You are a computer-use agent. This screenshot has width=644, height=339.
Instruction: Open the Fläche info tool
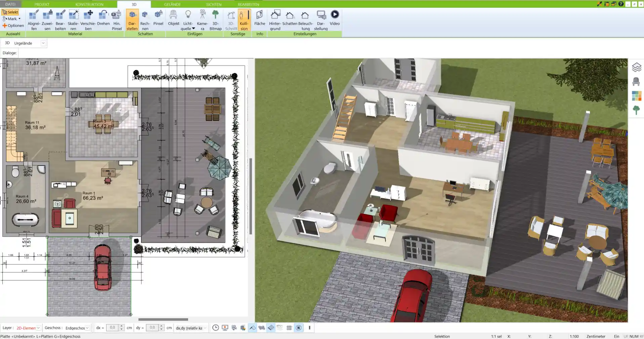pyautogui.click(x=259, y=18)
